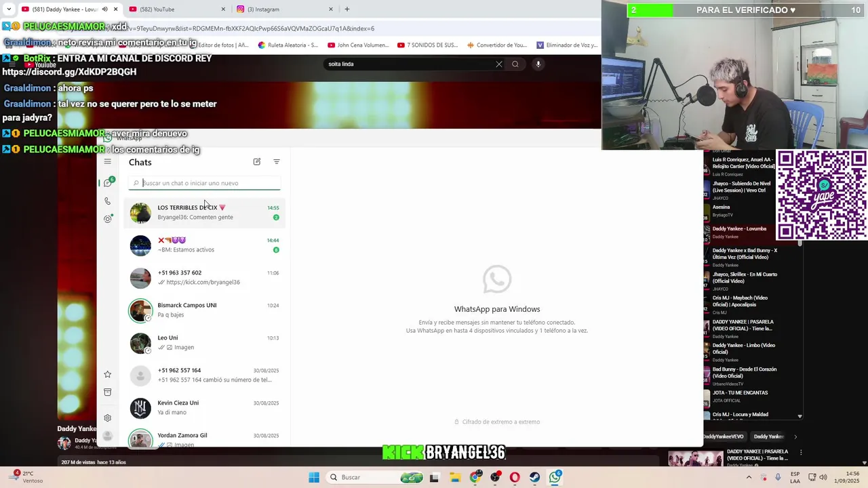
Task: Open chat with +51 962 557 164
Action: pos(204,375)
